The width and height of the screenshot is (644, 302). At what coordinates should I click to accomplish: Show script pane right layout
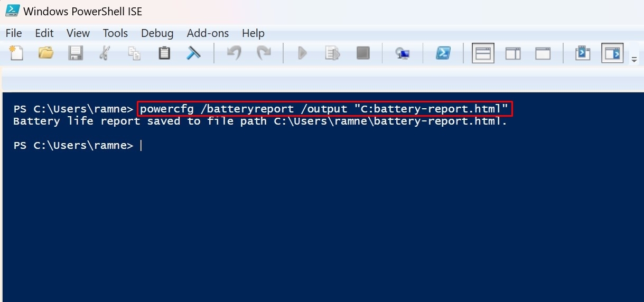click(x=513, y=53)
